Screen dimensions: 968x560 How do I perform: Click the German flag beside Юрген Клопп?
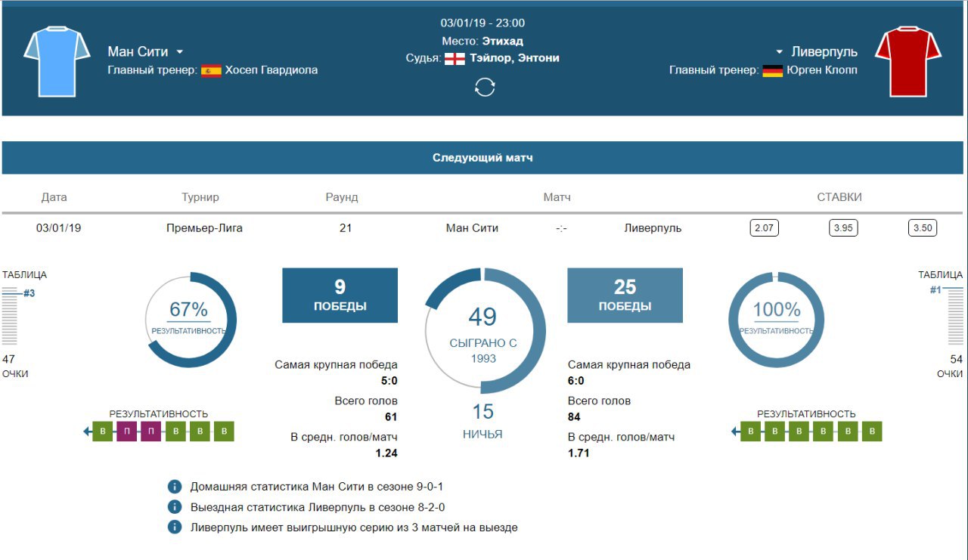[x=772, y=70]
